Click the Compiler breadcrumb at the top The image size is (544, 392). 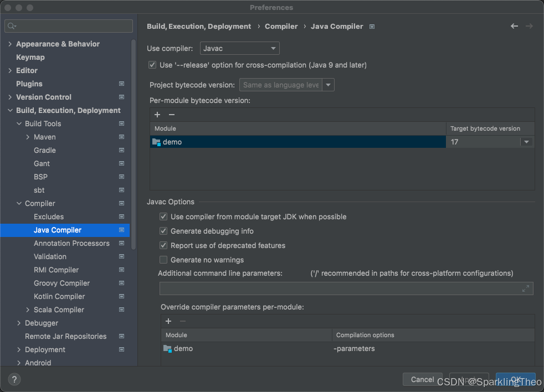coord(281,26)
